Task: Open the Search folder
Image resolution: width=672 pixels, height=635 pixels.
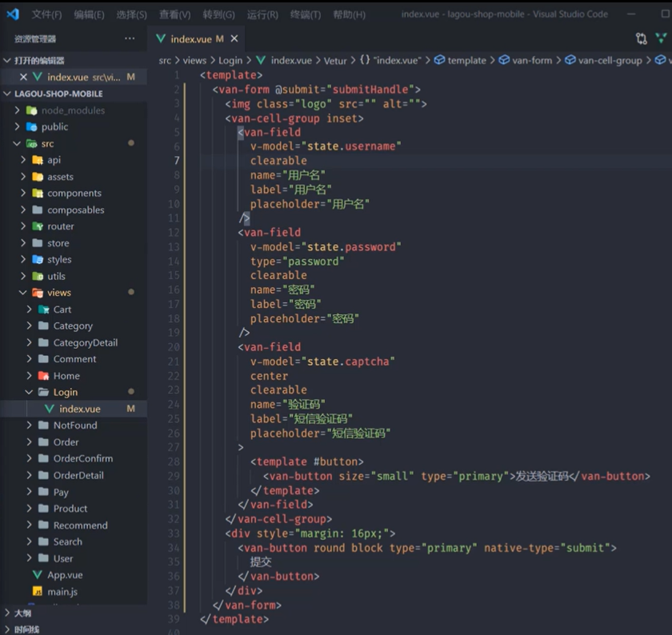Action: coord(67,541)
